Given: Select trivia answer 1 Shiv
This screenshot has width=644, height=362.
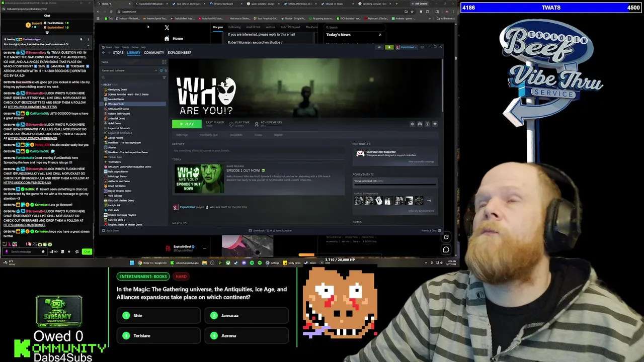Looking at the screenshot, I should click(158, 316).
